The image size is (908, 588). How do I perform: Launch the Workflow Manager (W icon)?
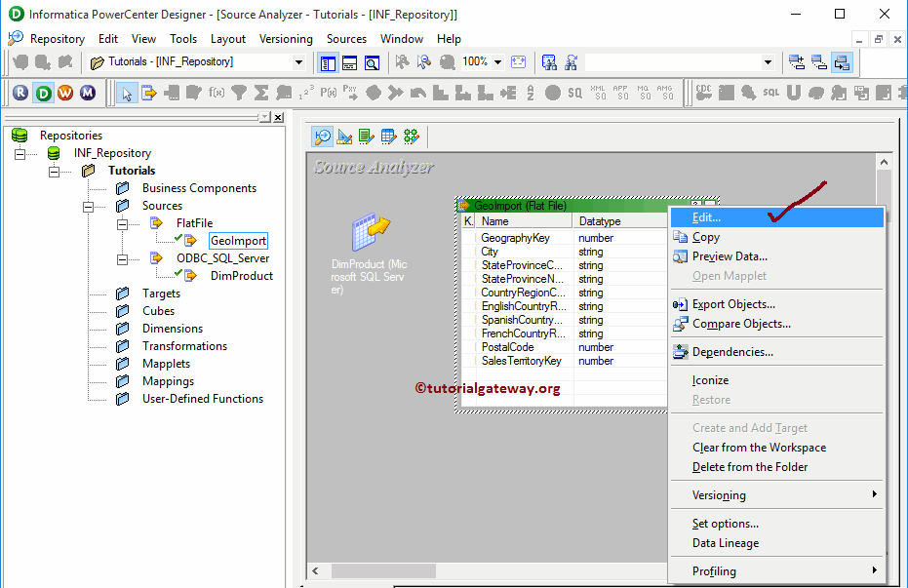click(x=65, y=93)
